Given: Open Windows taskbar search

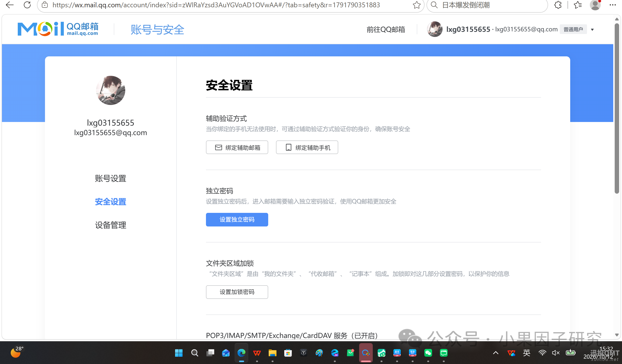Looking at the screenshot, I should pyautogui.click(x=195, y=353).
